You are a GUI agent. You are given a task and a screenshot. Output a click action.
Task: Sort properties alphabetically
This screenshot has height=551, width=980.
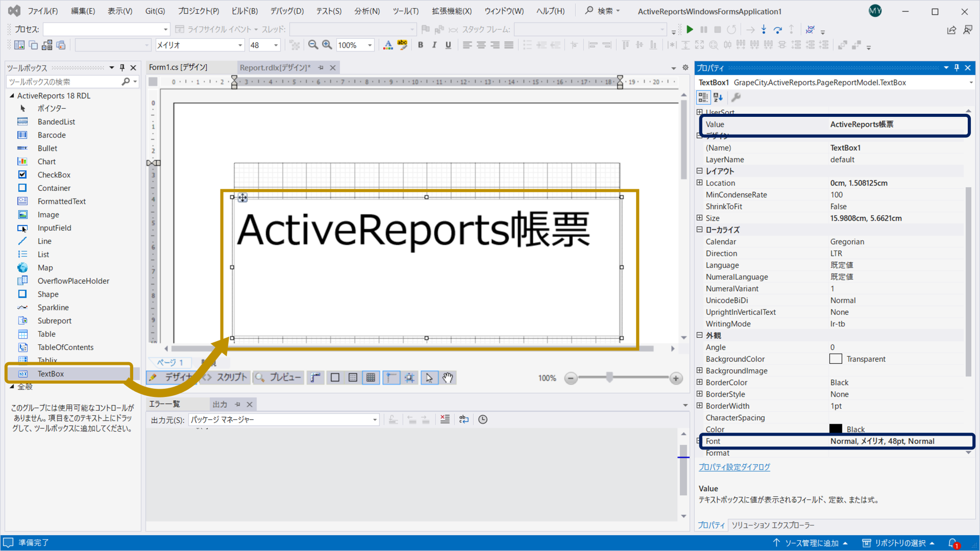[718, 97]
